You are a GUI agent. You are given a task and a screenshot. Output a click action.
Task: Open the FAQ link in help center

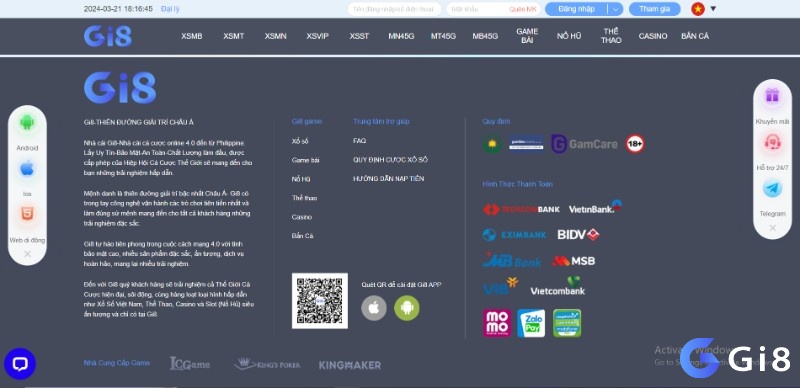(x=359, y=140)
